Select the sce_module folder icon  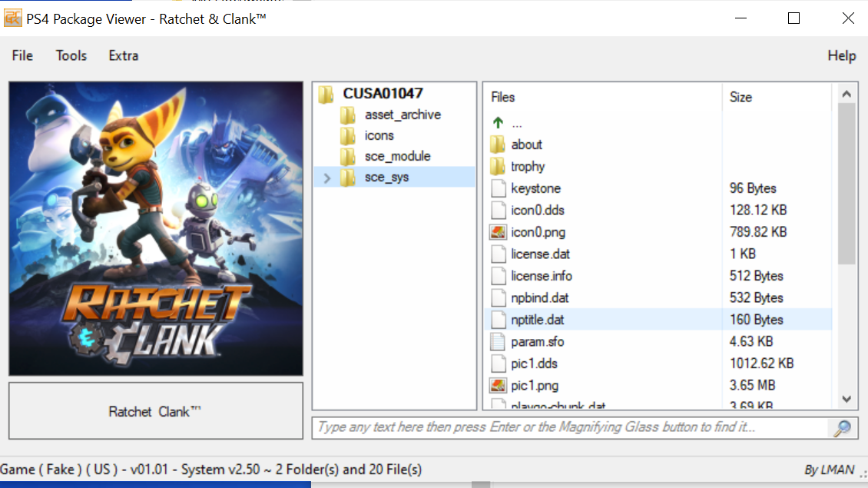click(x=348, y=157)
